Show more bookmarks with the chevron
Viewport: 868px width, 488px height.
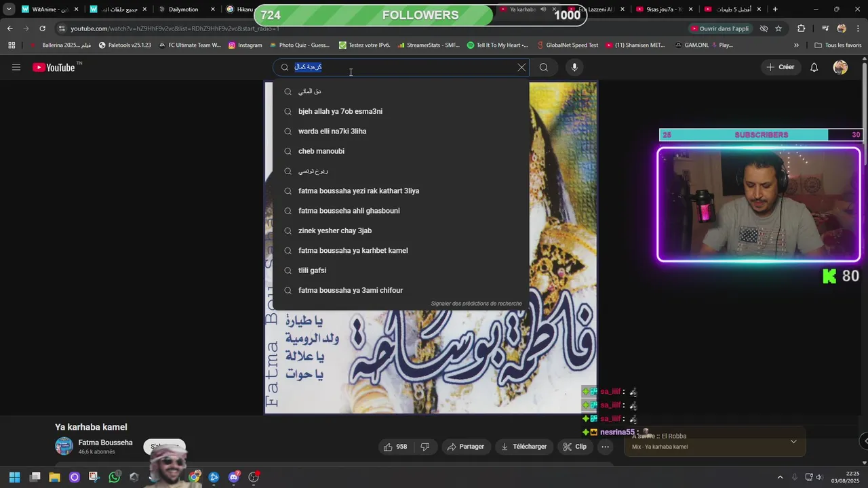click(796, 45)
